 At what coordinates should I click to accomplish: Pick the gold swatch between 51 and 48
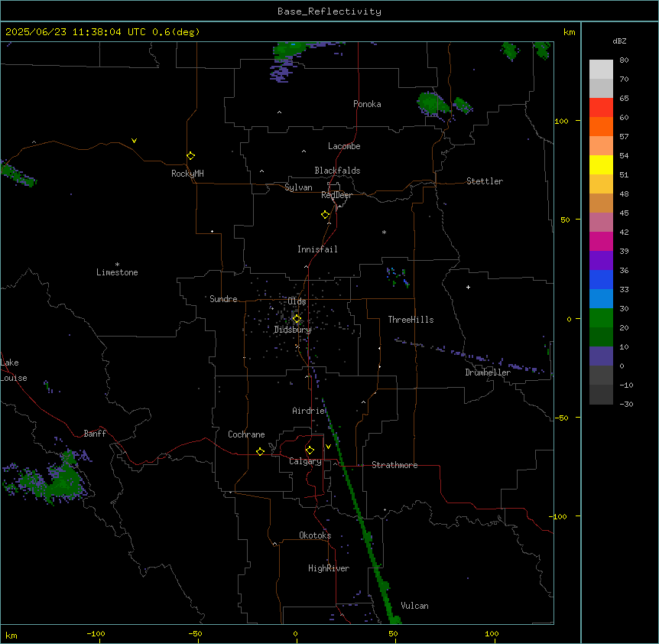pyautogui.click(x=601, y=184)
